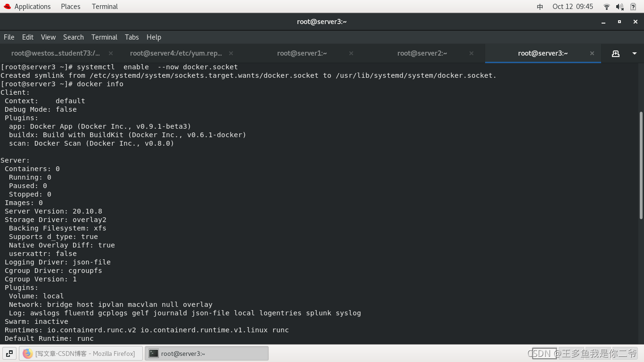Click the 'Images: 0' line
Image resolution: width=644 pixels, height=362 pixels.
click(24, 203)
